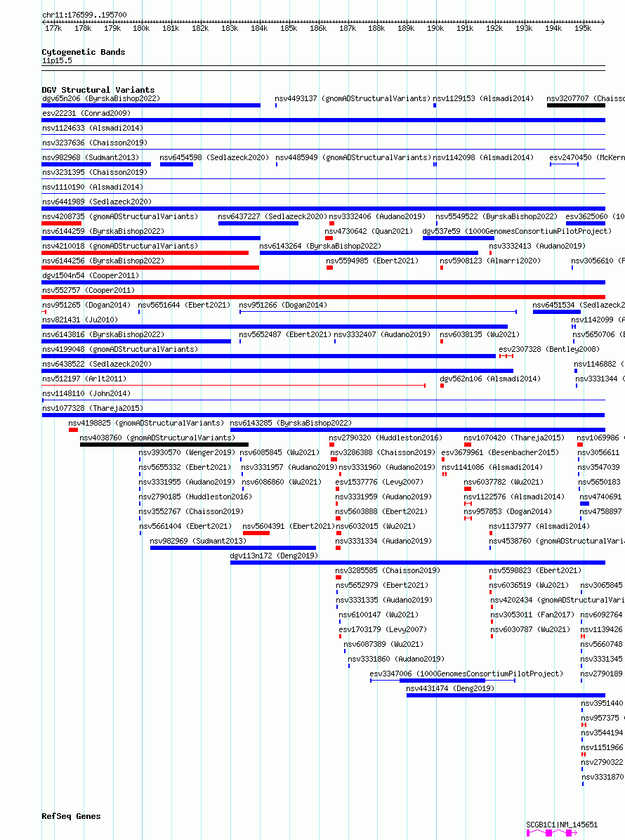Screen dimensions: 625x840
Task: Click nsv5549522 (ByrskaBishop2022) label
Action: 496,216
